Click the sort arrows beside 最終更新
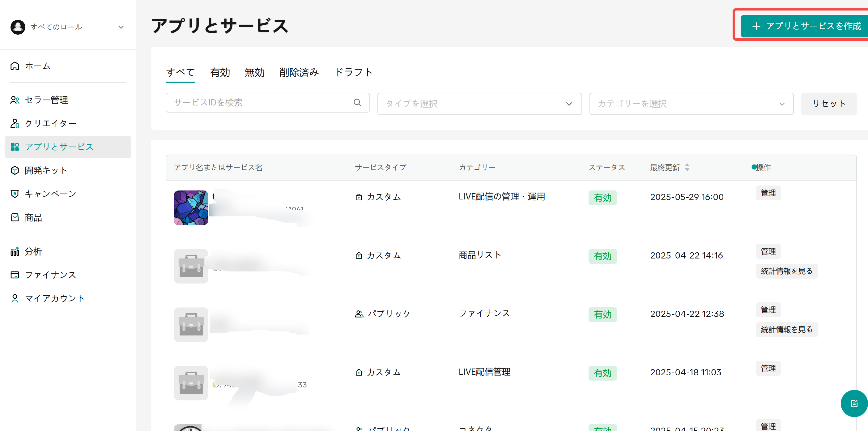The height and width of the screenshot is (431, 868). coord(687,168)
